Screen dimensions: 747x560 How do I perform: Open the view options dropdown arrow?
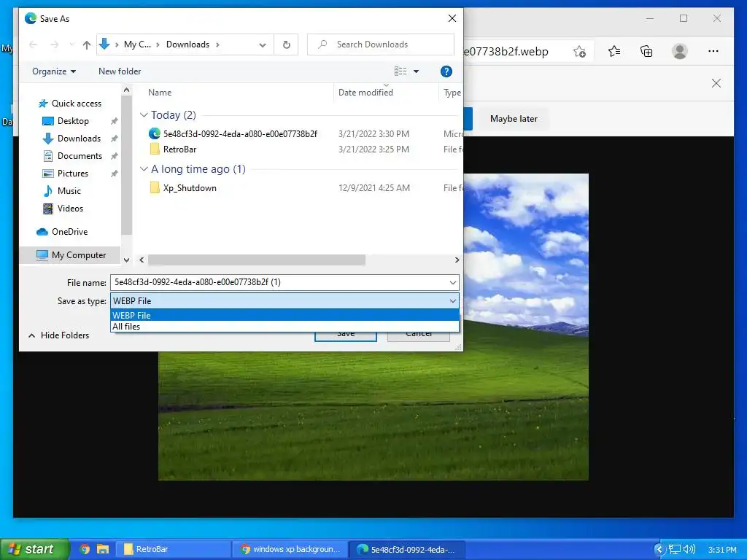pyautogui.click(x=416, y=71)
